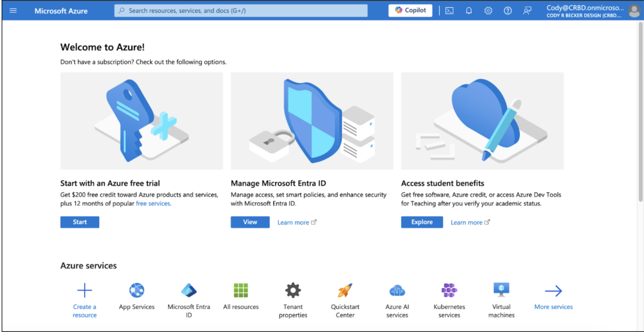The height and width of the screenshot is (332, 644).
Task: Click the Kubernetes services label
Action: pos(450,311)
